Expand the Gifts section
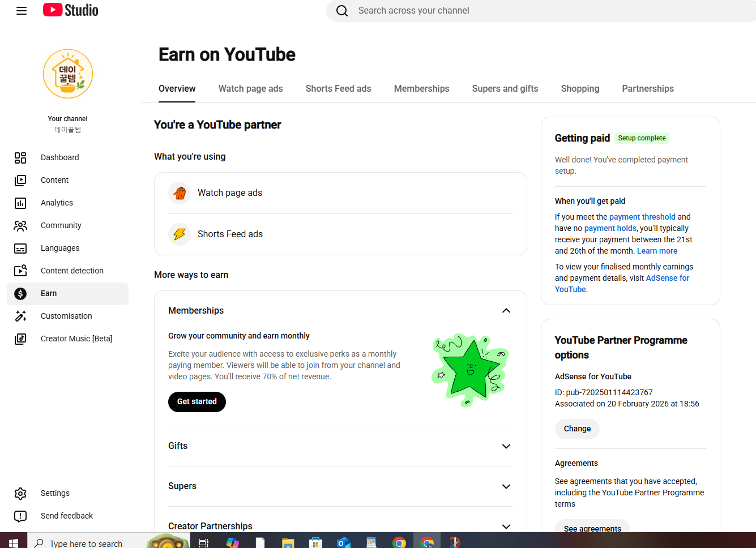The height and width of the screenshot is (548, 756). (x=506, y=446)
